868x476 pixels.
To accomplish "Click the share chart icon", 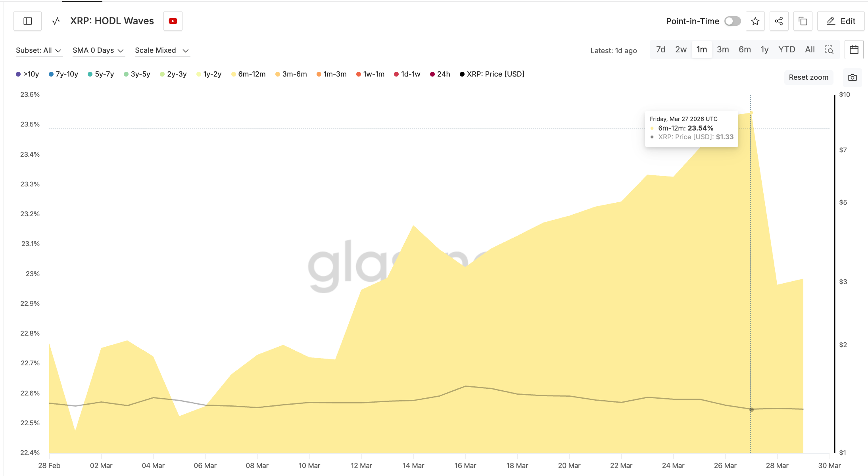I will tap(779, 21).
